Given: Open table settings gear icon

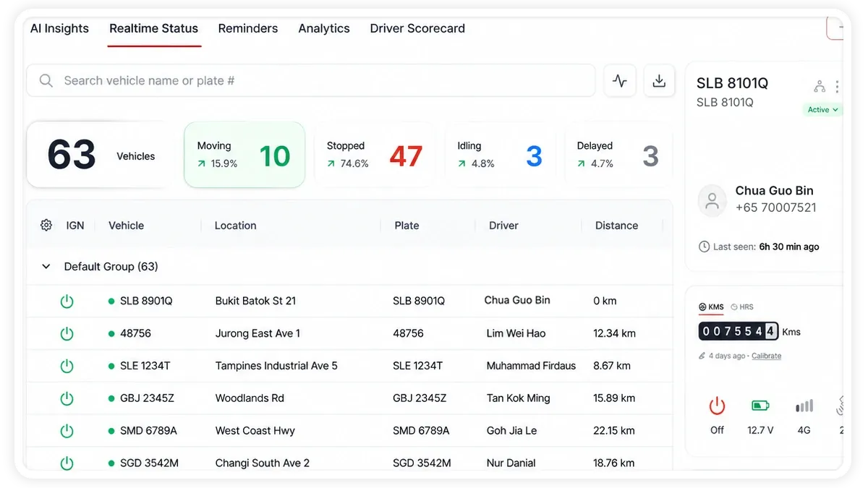Looking at the screenshot, I should point(46,225).
